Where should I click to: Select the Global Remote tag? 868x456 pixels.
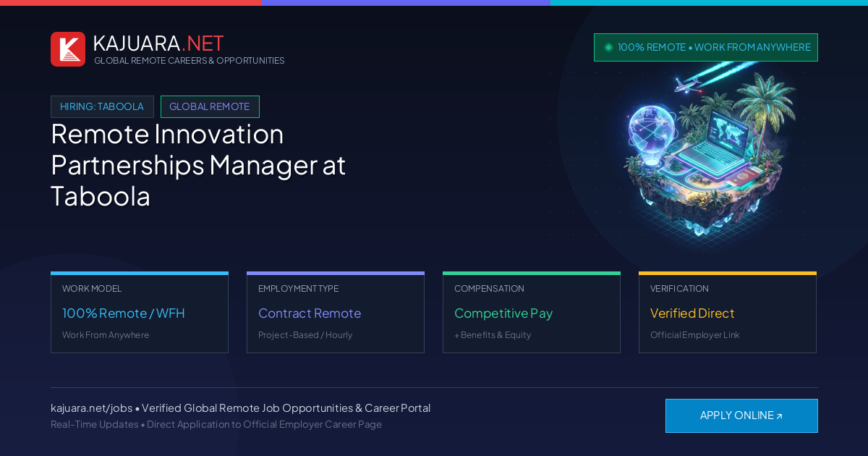[210, 106]
